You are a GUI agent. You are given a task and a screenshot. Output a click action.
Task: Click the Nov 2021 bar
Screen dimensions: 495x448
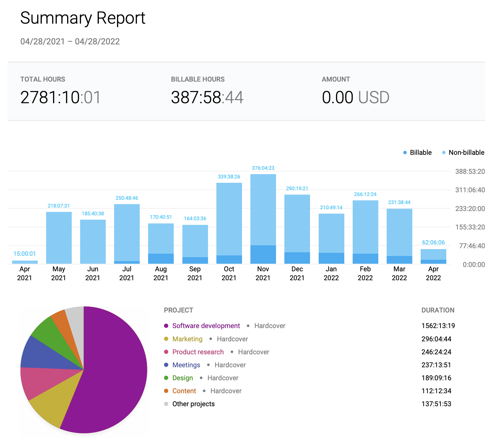(263, 210)
